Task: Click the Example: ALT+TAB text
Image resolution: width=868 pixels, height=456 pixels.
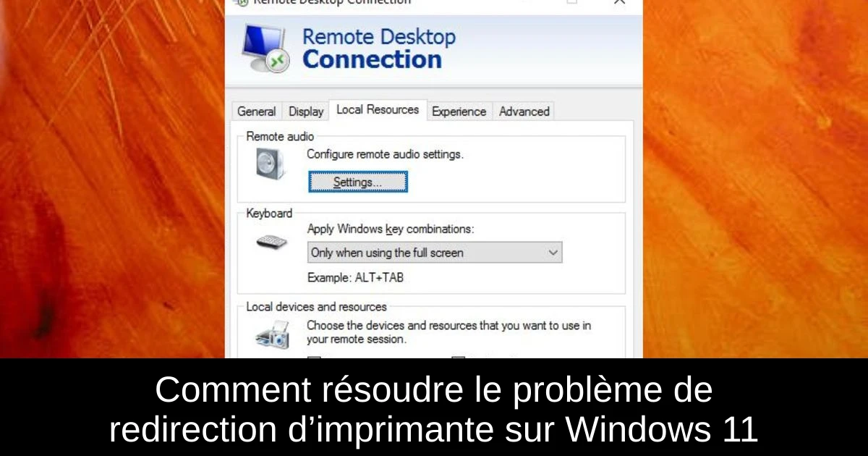Action: point(355,277)
